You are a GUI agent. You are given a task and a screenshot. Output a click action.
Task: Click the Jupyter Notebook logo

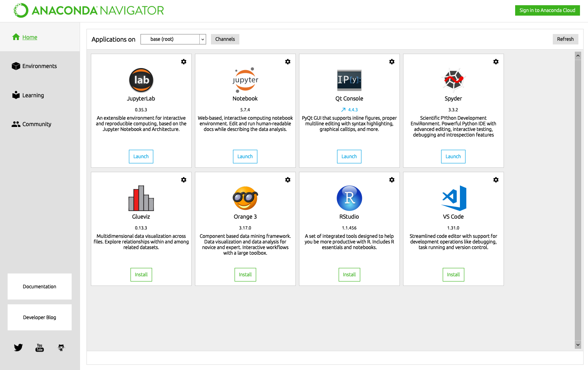coord(245,80)
